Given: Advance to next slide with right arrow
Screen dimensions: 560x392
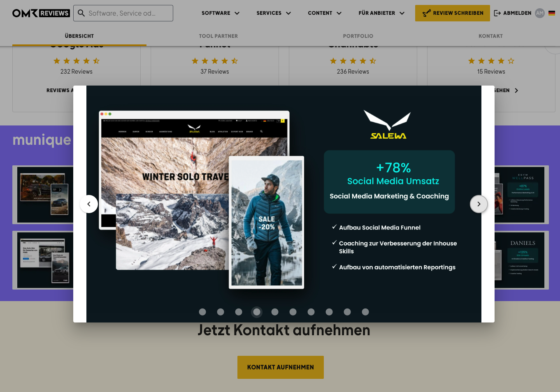Looking at the screenshot, I should [x=479, y=204].
